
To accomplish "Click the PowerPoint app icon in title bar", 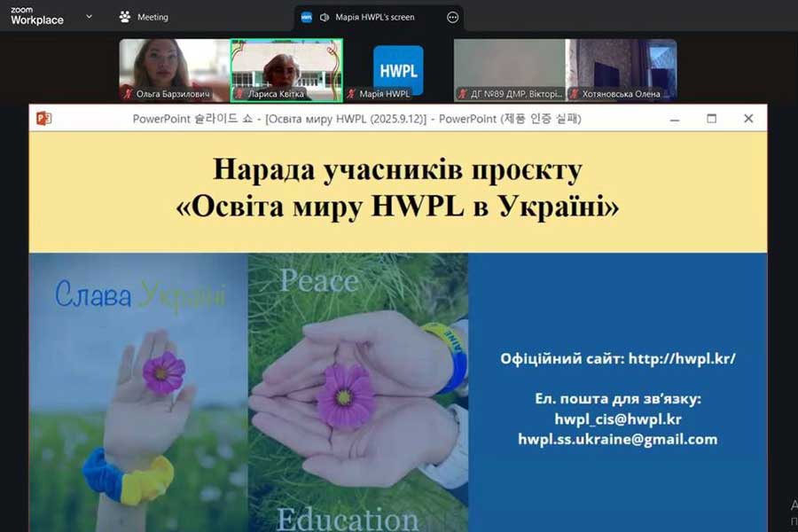I will click(43, 119).
